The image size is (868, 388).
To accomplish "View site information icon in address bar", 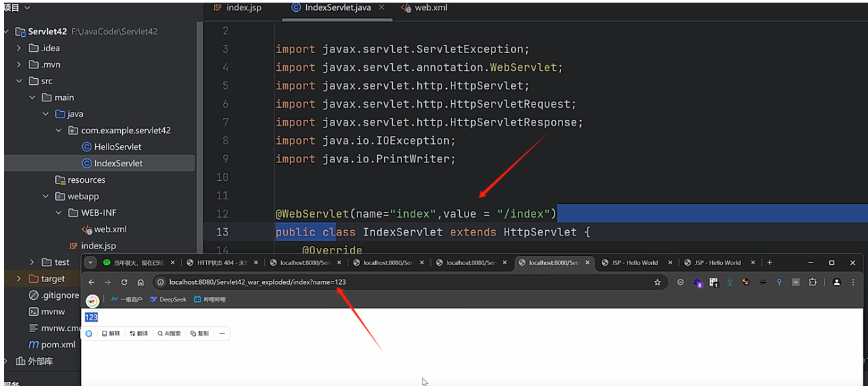I will (x=161, y=282).
